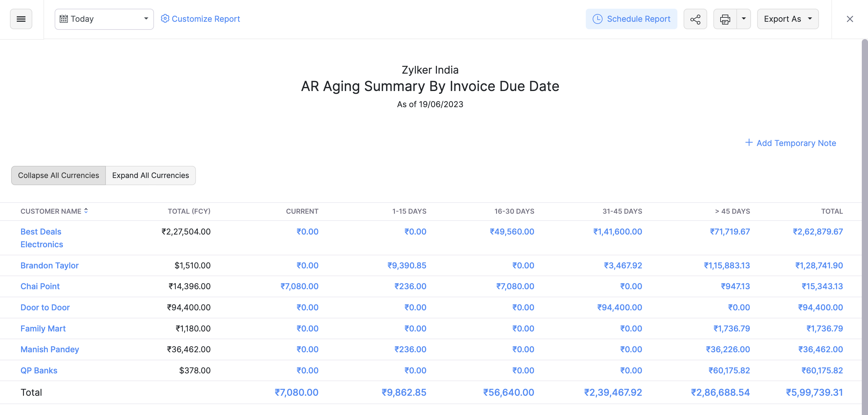Click the hamburger menu icon
The image size is (868, 415).
[x=20, y=18]
